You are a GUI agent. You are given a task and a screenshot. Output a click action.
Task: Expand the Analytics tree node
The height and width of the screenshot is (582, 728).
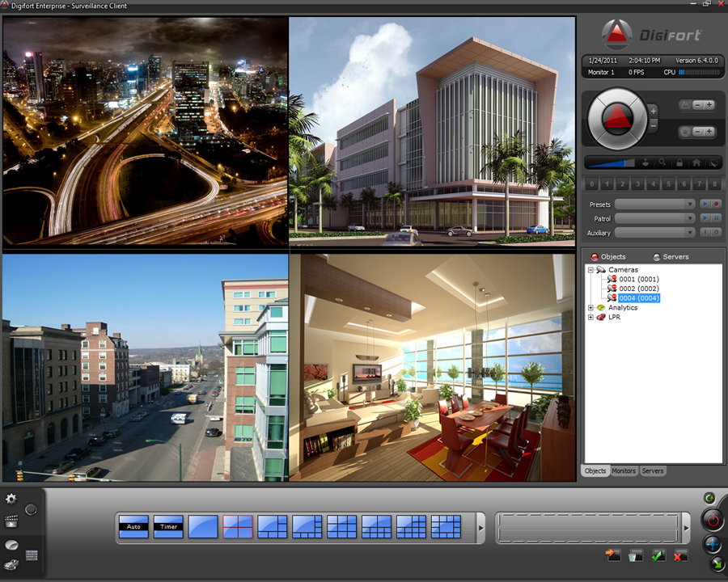[x=590, y=308]
